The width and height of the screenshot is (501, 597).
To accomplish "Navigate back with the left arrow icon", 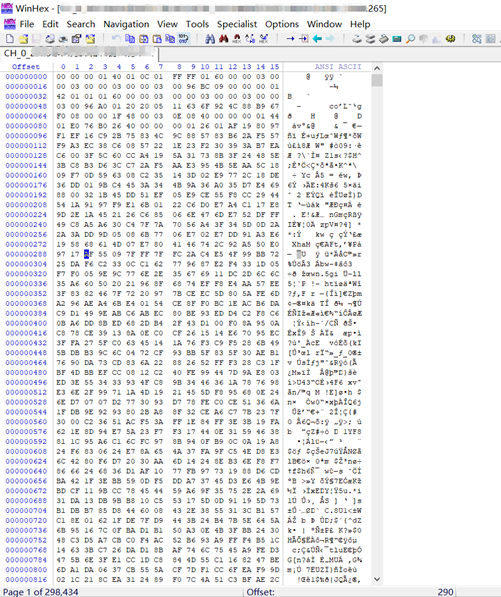I will coord(317,38).
